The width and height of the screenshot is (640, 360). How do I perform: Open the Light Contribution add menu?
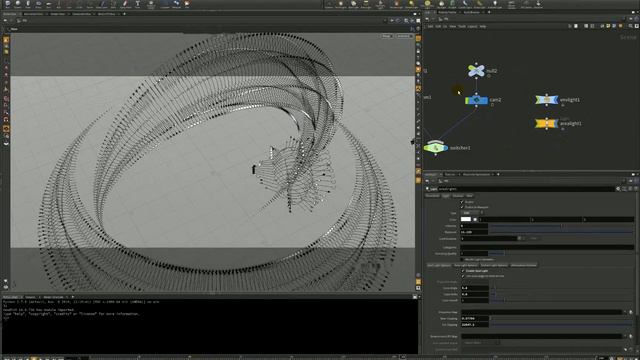click(519, 238)
